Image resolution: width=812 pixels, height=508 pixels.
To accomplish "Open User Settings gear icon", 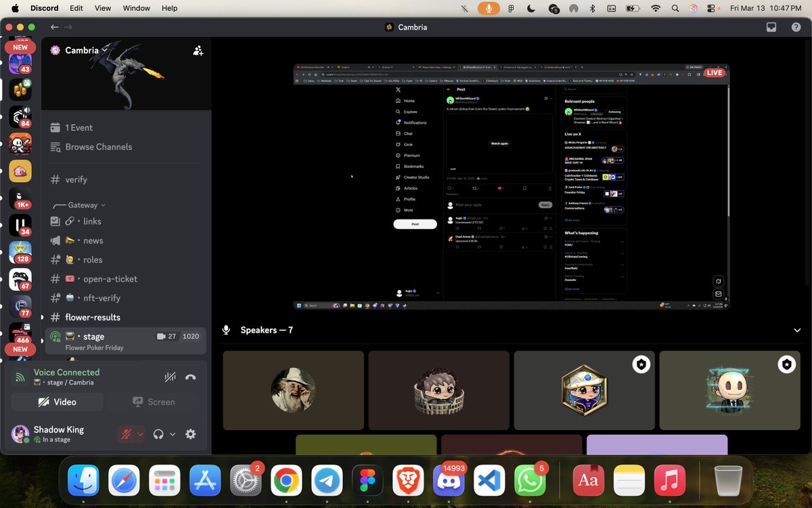I will pyautogui.click(x=191, y=434).
